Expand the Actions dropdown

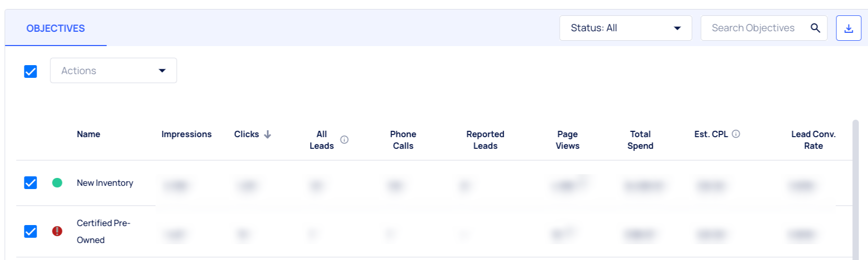(x=114, y=70)
